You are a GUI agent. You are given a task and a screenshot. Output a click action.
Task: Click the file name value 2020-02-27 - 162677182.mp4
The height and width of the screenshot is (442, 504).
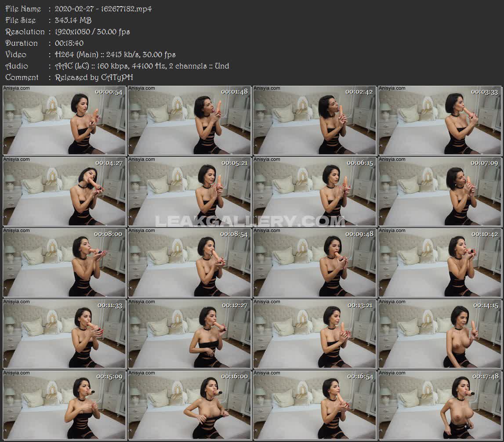tap(103, 9)
